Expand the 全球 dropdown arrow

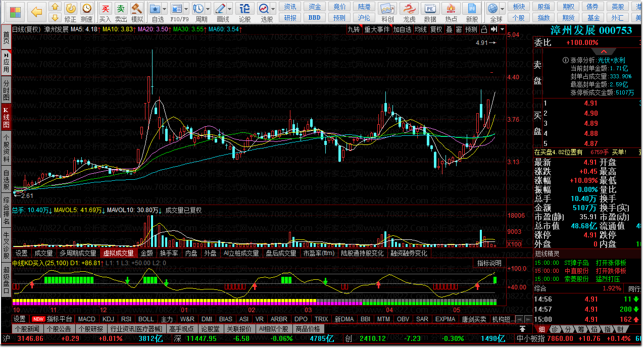503,9
